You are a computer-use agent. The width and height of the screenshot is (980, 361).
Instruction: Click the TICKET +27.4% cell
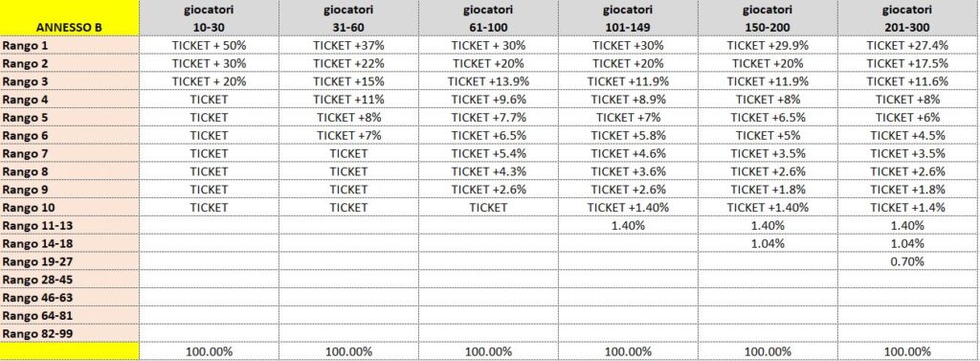click(x=907, y=45)
